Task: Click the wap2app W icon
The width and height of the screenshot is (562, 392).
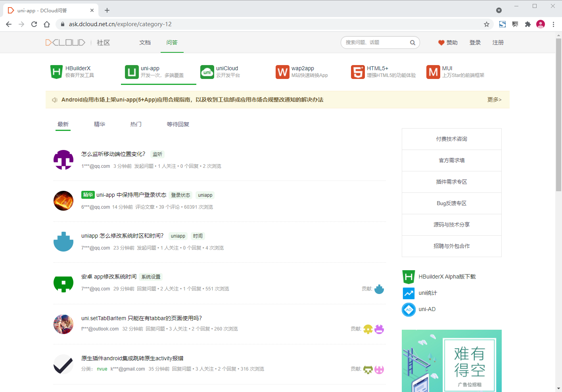Action: pos(282,72)
